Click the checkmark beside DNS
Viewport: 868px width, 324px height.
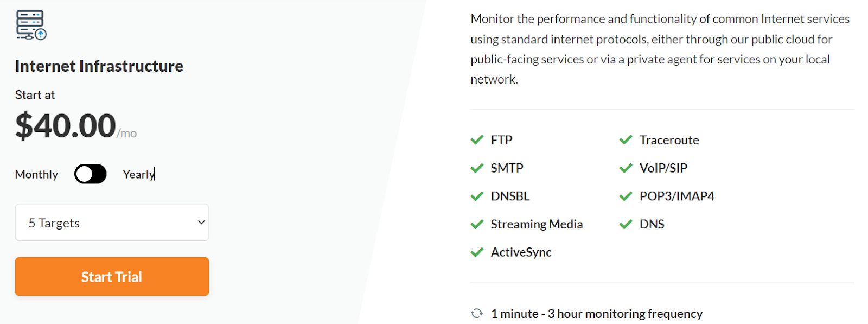point(626,224)
